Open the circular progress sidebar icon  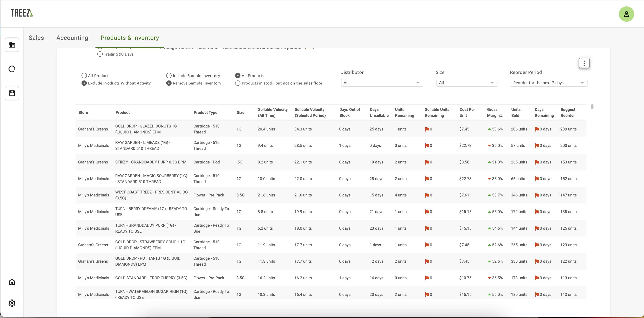[12, 69]
